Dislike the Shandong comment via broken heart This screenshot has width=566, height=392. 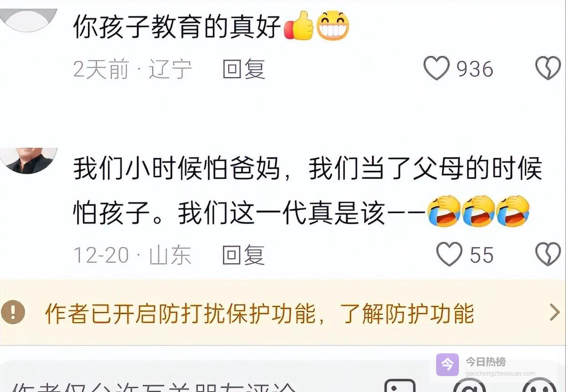click(548, 254)
